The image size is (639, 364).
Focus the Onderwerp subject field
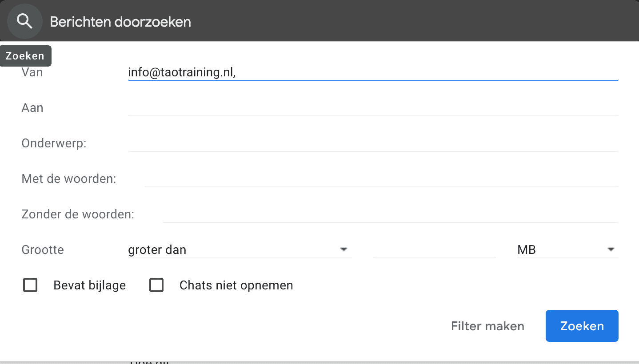372,143
